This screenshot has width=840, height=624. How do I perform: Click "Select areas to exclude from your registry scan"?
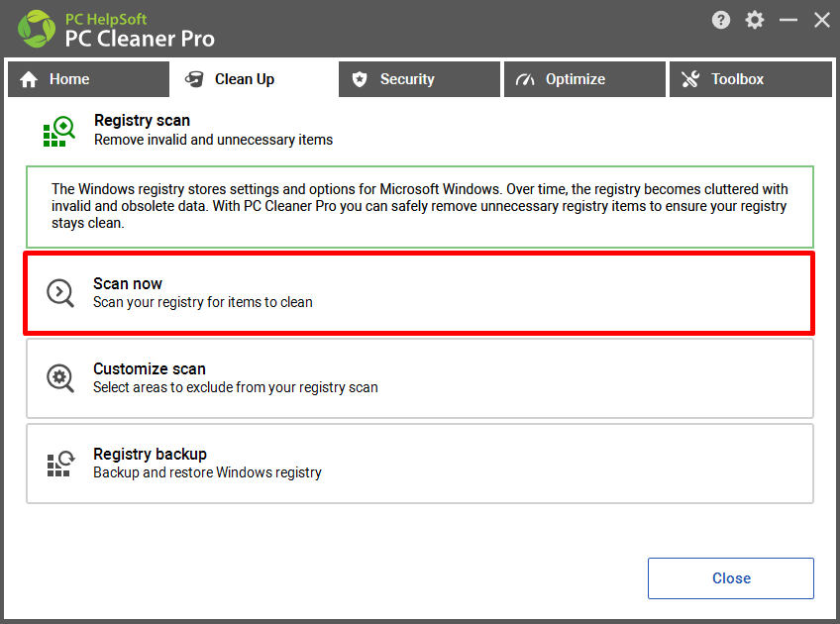(x=235, y=387)
